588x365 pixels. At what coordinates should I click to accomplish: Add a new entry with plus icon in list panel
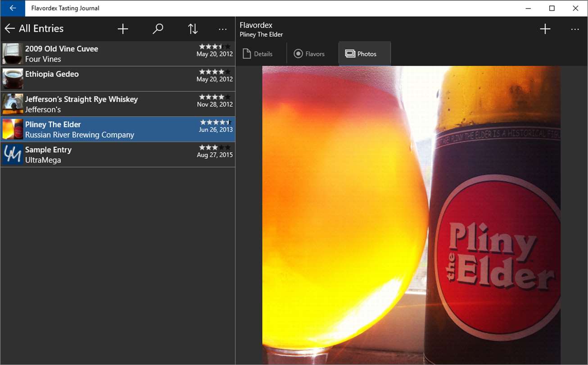pos(123,29)
